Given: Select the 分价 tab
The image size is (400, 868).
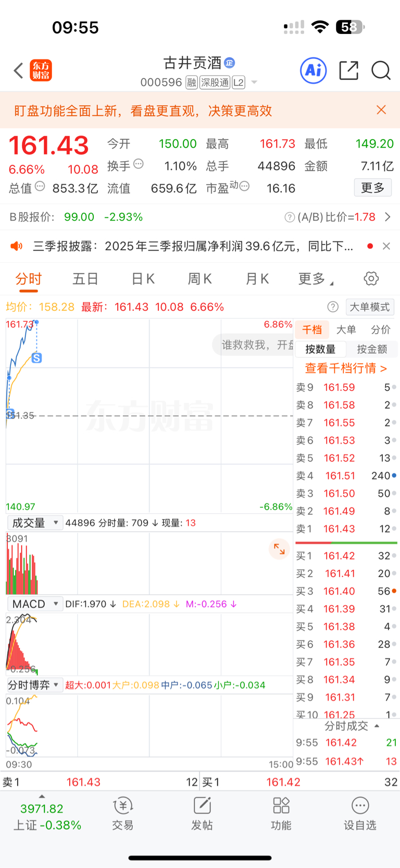Looking at the screenshot, I should pos(381,329).
